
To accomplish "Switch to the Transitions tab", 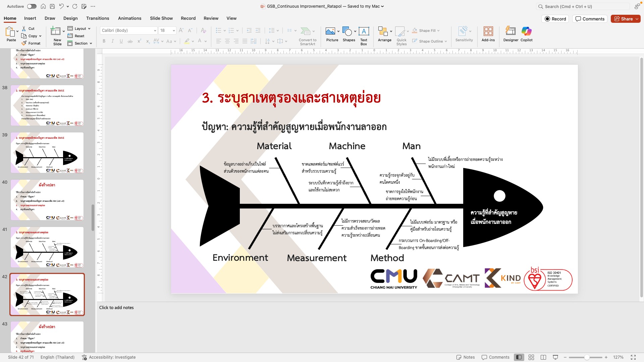I will tap(97, 18).
